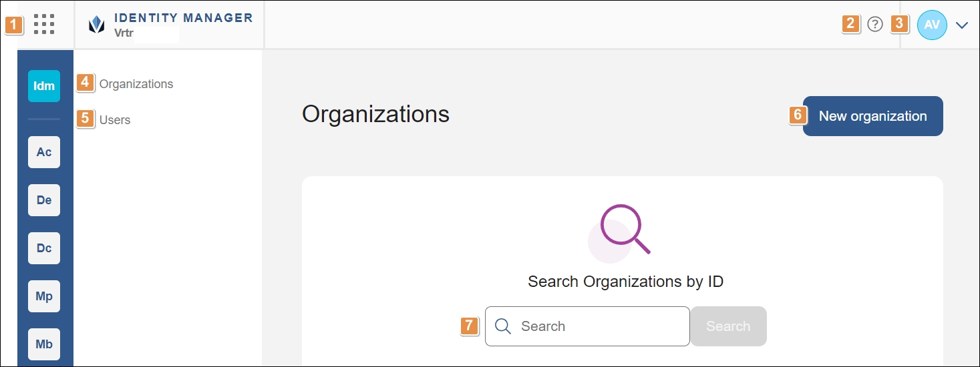Select the Idm sidebar app icon
The height and width of the screenshot is (367, 980).
(x=44, y=86)
